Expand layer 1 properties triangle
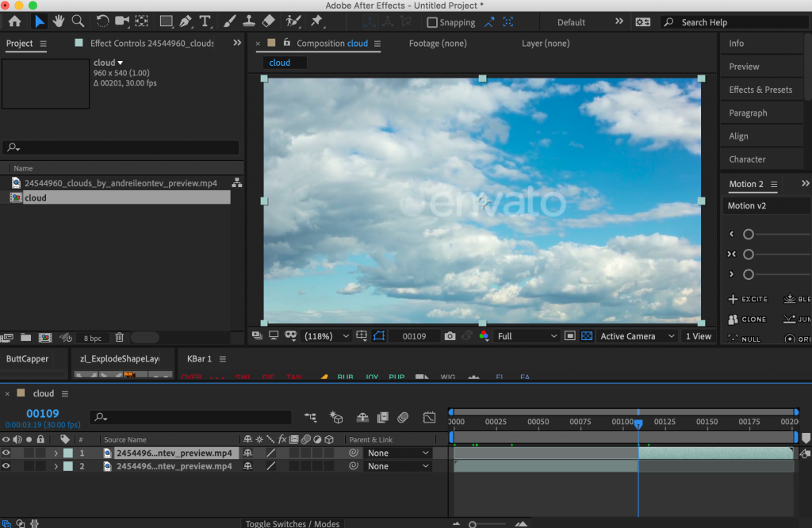The image size is (812, 528). (x=56, y=453)
